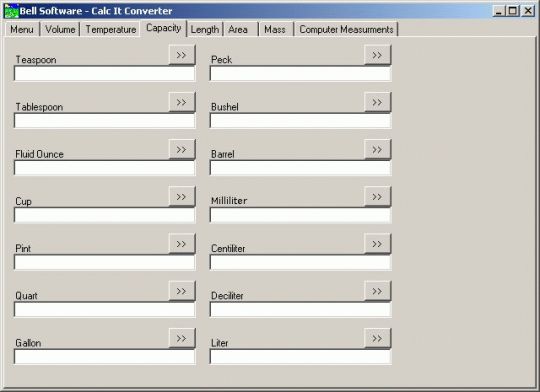Focus the Liter input field
This screenshot has height=392, width=540.
[300, 357]
